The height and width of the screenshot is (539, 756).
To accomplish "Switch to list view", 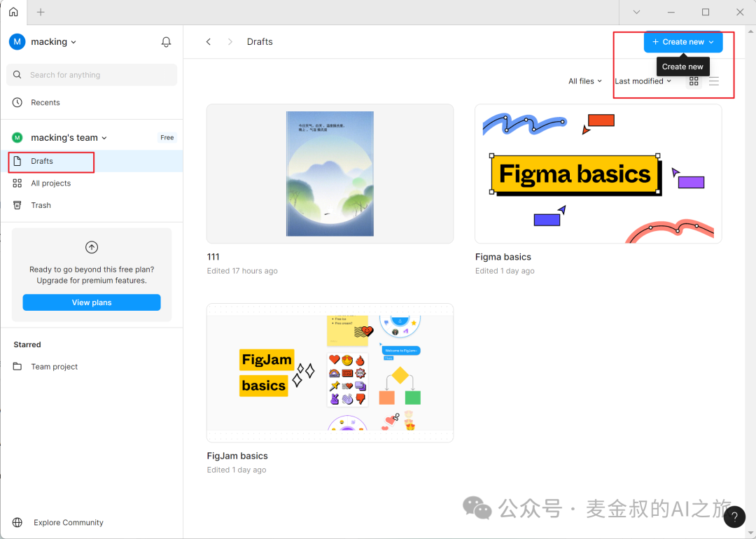I will click(x=714, y=81).
